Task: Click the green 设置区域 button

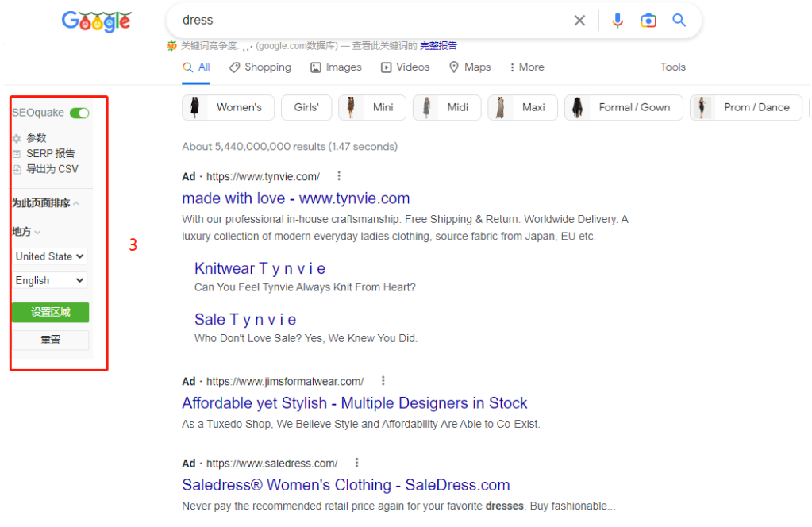Action: click(x=50, y=312)
